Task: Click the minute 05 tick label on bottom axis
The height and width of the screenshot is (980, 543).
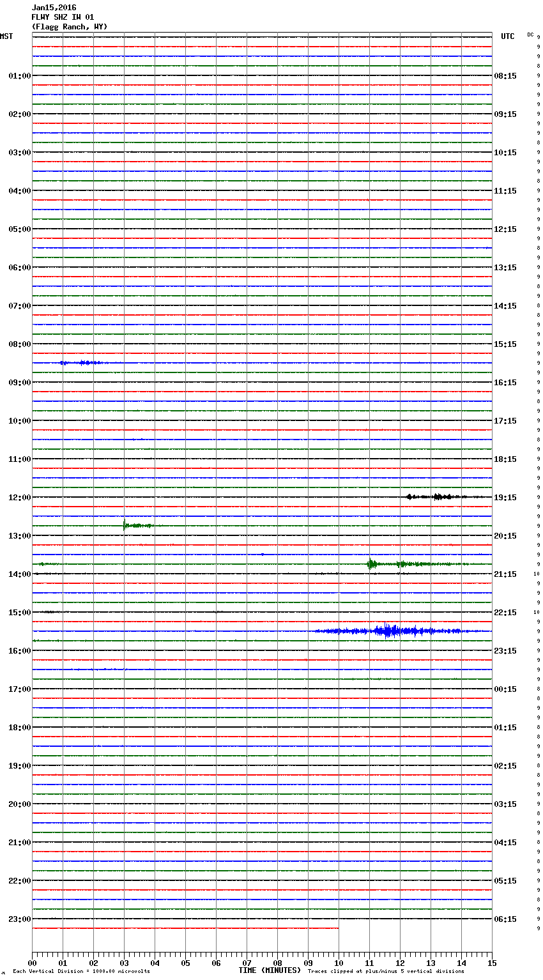Action: [x=185, y=963]
